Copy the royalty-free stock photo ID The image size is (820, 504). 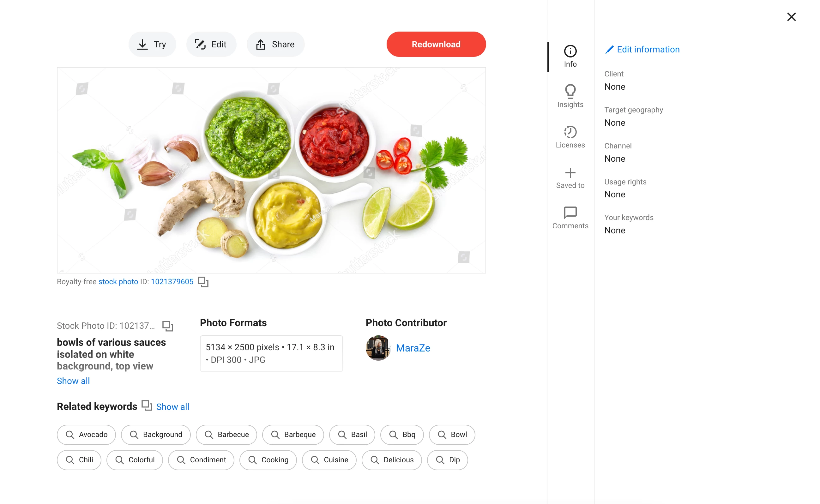pyautogui.click(x=203, y=282)
